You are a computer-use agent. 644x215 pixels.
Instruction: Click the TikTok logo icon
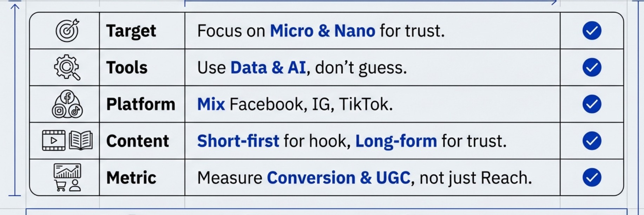click(x=75, y=111)
